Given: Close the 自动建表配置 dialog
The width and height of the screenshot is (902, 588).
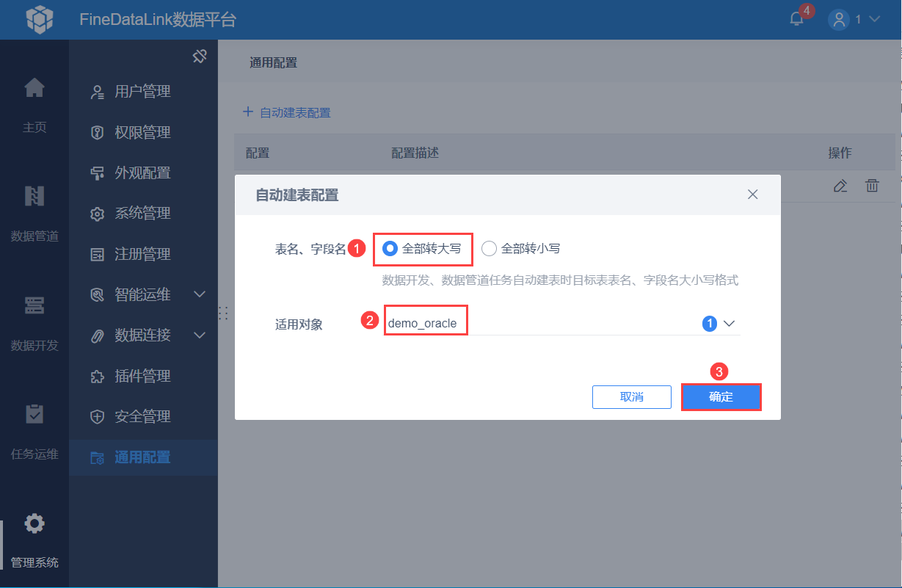Looking at the screenshot, I should 752,195.
